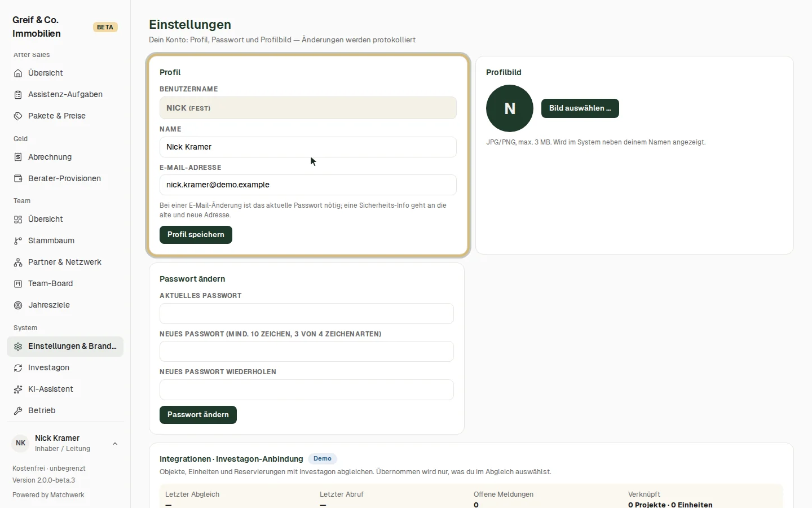Click the Version 2.0.0-beta.3 label
Viewport: 812px width, 508px height.
point(44,481)
